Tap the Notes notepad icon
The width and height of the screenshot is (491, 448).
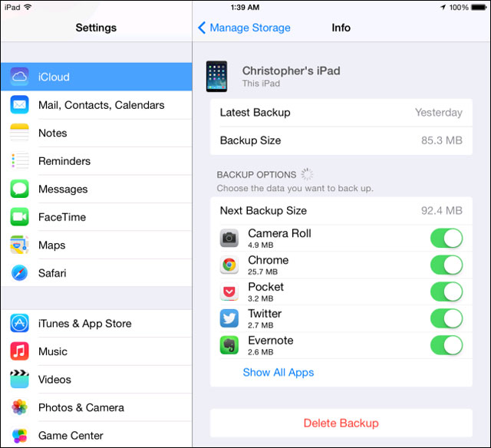(19, 133)
